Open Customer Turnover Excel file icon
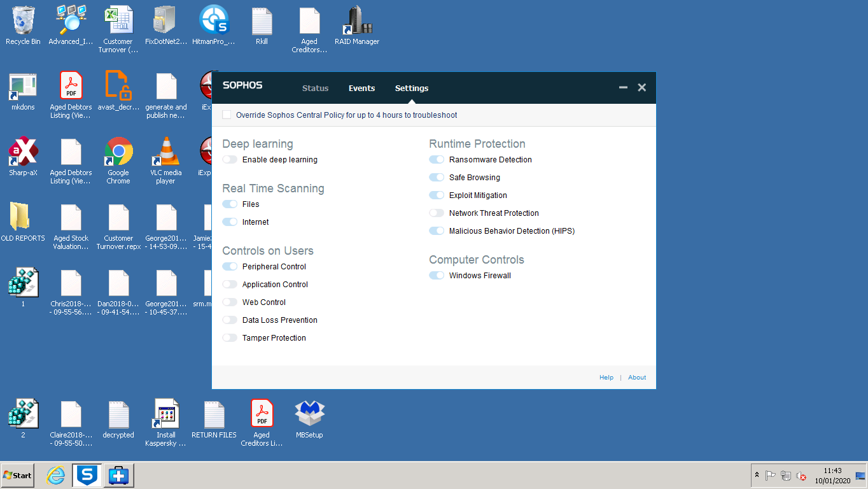This screenshot has width=868, height=489. pyautogui.click(x=118, y=21)
